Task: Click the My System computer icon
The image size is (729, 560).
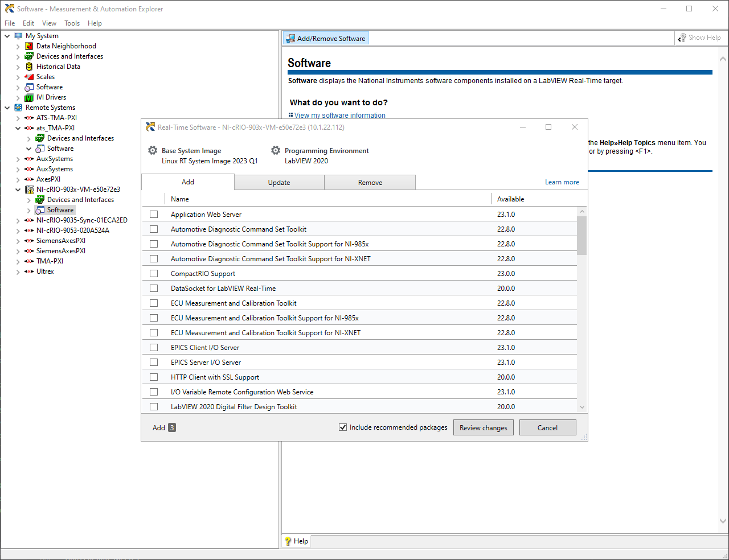Action: pyautogui.click(x=18, y=36)
